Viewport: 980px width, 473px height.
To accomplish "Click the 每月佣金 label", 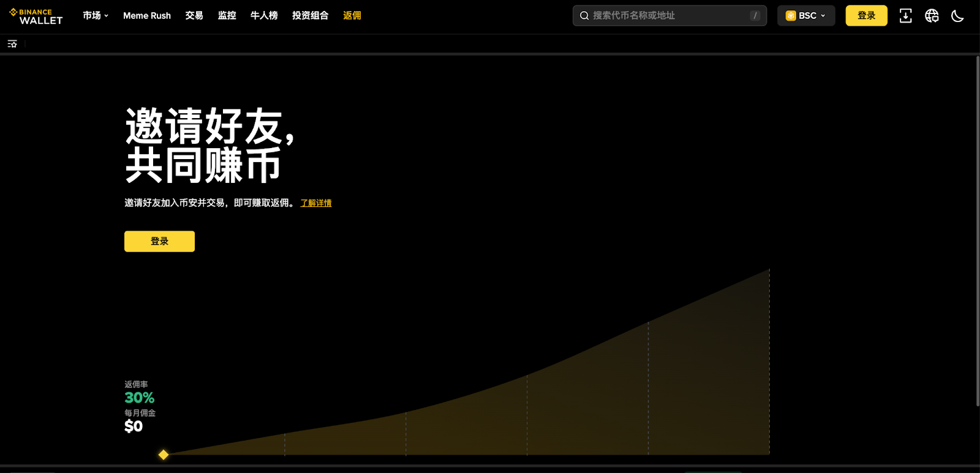I will point(140,413).
